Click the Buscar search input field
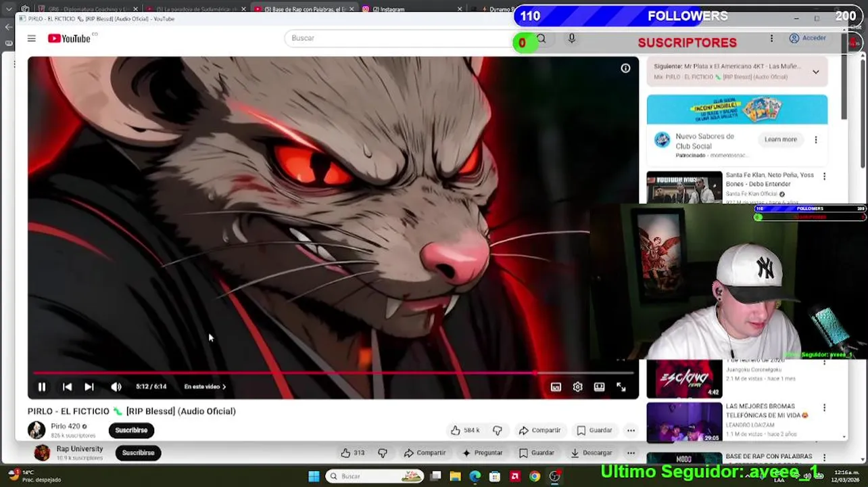This screenshot has width=868, height=487. 399,38
